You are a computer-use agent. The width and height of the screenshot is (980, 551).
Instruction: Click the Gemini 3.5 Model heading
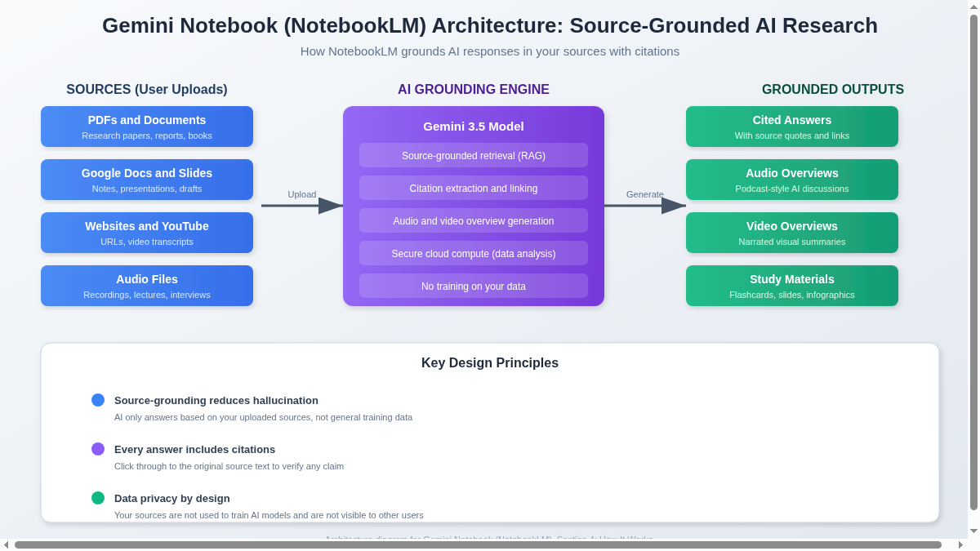point(474,127)
